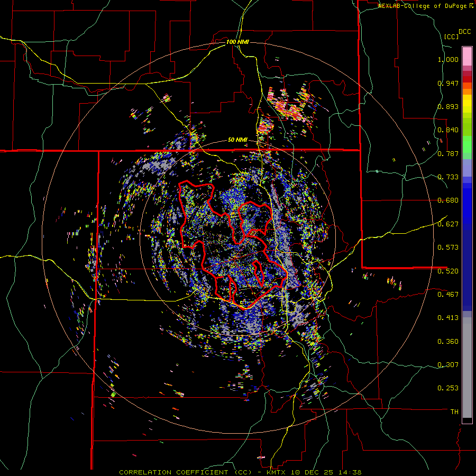Select the 100 NMI range ring label
476x476 pixels.
coord(237,42)
